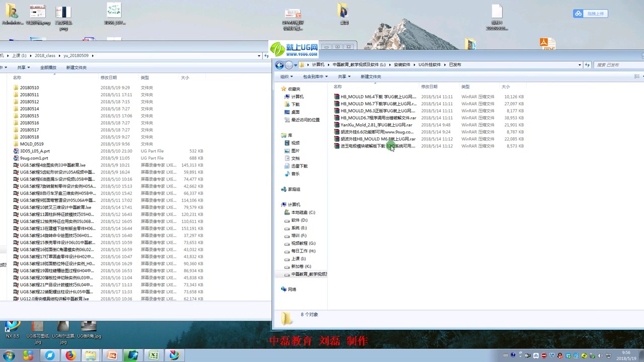Open address history dropdown in left window
The width and height of the screenshot is (644, 362).
tap(259, 56)
